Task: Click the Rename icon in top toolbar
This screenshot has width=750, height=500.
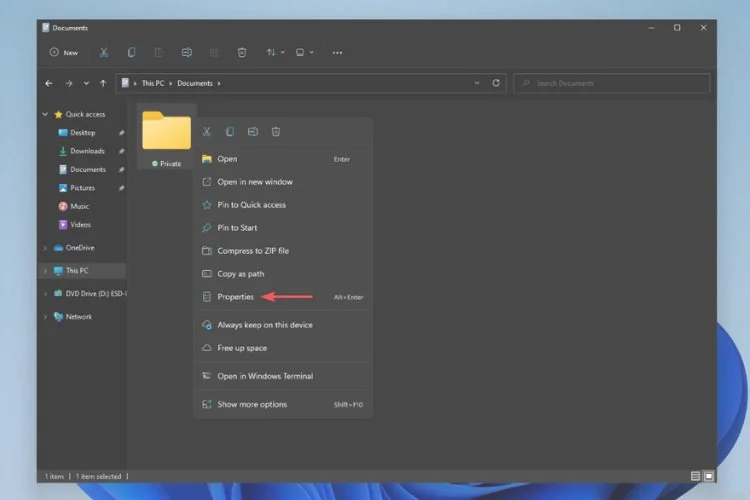Action: coord(187,53)
